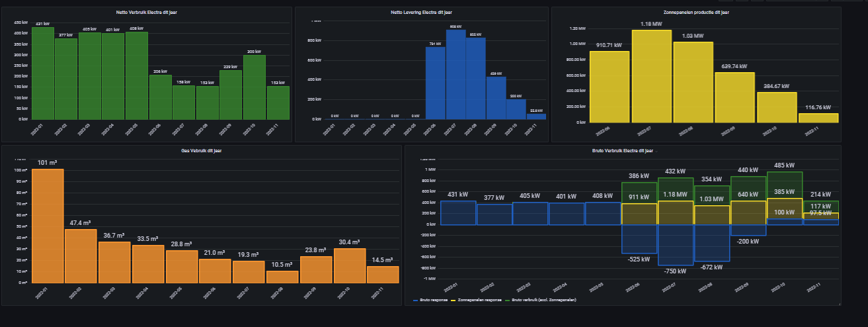
Task: Select the 21.0 m³ orange gas bar
Action: tap(216, 271)
